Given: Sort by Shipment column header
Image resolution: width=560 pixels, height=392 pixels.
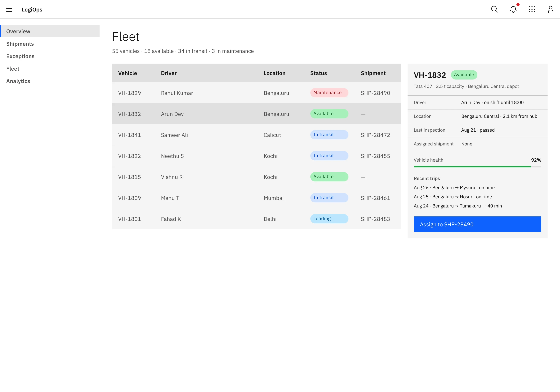Looking at the screenshot, I should coord(373,73).
